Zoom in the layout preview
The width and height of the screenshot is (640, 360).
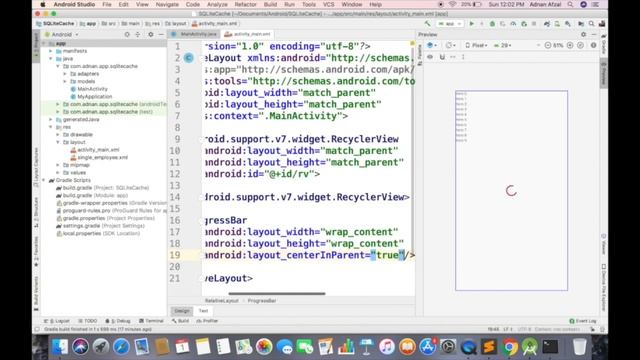[x=570, y=45]
